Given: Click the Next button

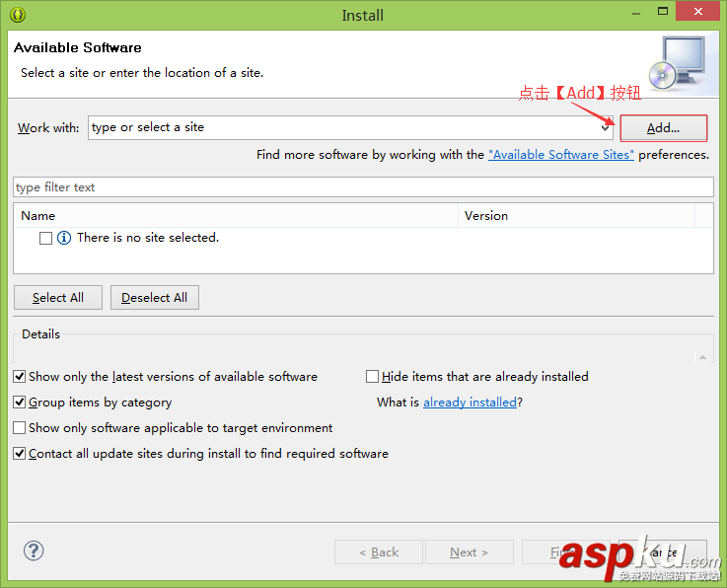Looking at the screenshot, I should 470,551.
